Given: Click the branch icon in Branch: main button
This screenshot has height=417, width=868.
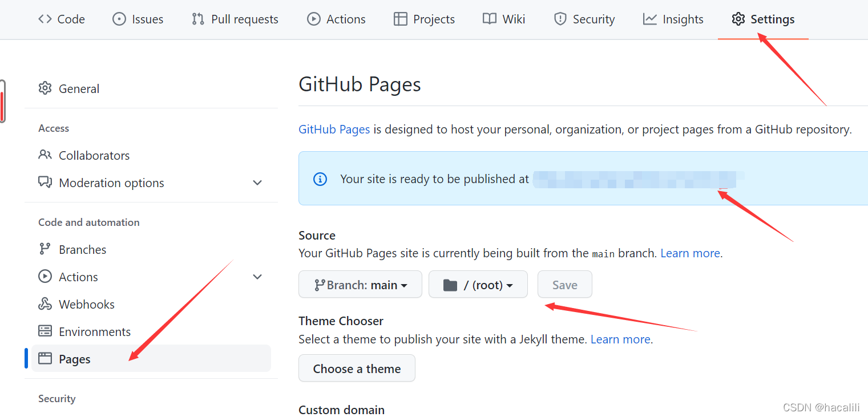Looking at the screenshot, I should tap(320, 285).
